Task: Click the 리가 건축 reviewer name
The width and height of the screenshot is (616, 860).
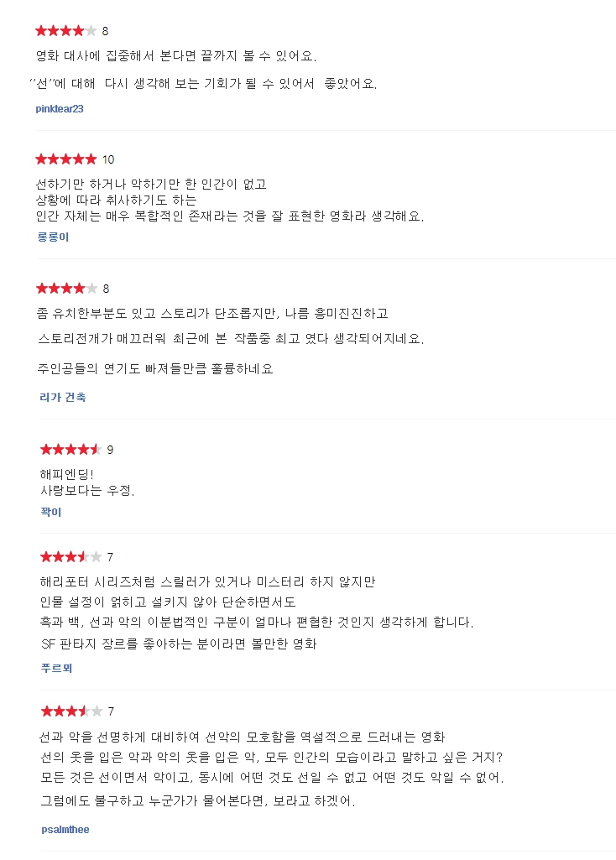Action: point(63,397)
